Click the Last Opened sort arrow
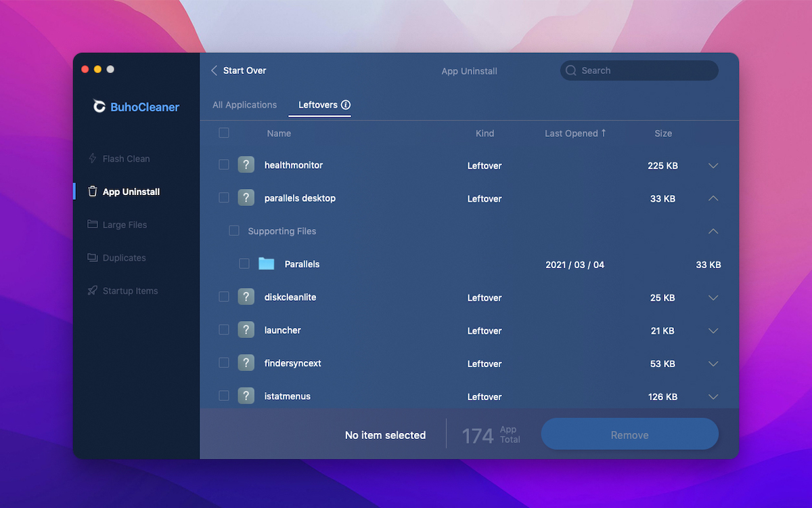This screenshot has width=812, height=508. (x=604, y=133)
